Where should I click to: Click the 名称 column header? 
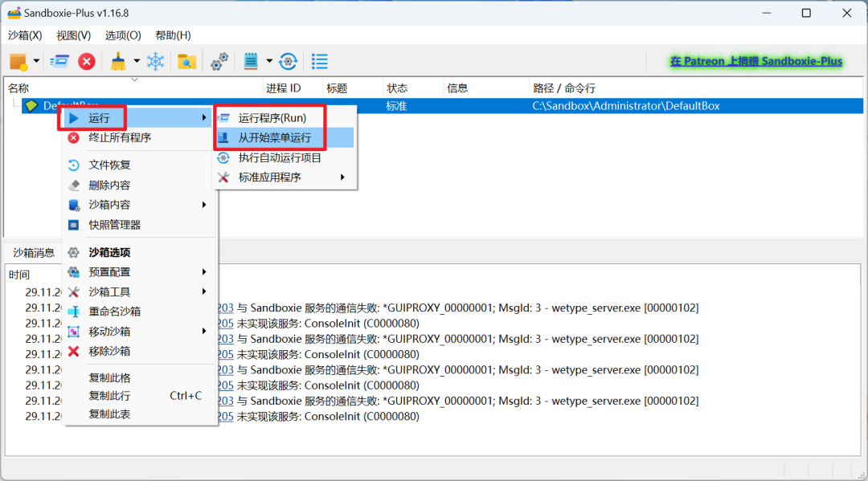coord(133,88)
